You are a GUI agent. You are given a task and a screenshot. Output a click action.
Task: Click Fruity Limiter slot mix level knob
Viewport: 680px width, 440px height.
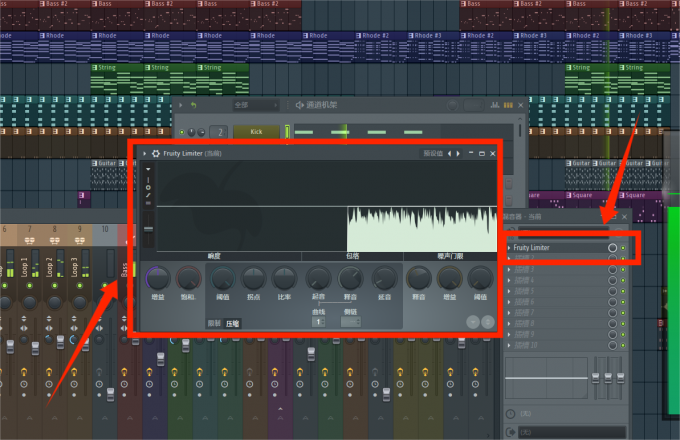click(x=612, y=248)
